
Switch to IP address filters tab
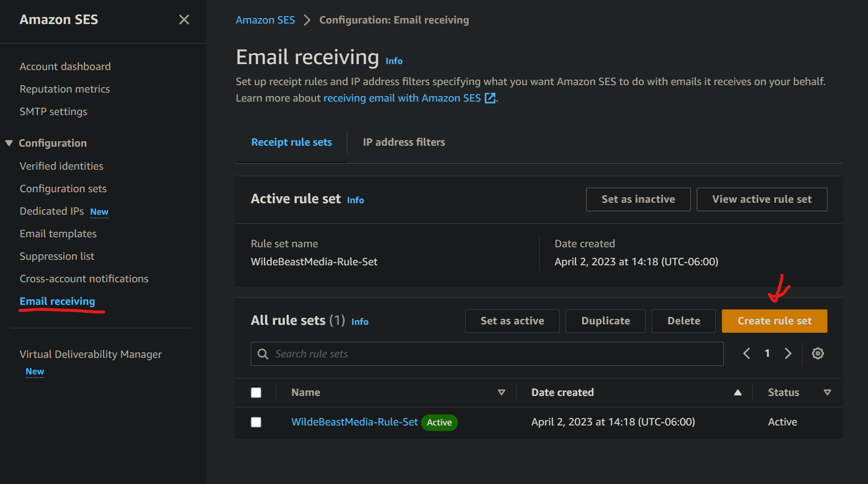pyautogui.click(x=403, y=142)
